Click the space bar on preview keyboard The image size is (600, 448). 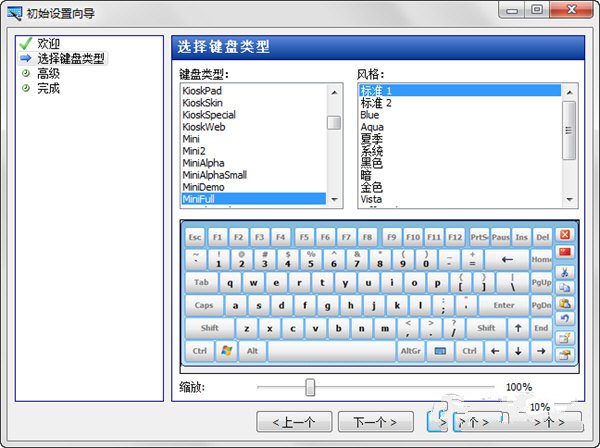(331, 351)
